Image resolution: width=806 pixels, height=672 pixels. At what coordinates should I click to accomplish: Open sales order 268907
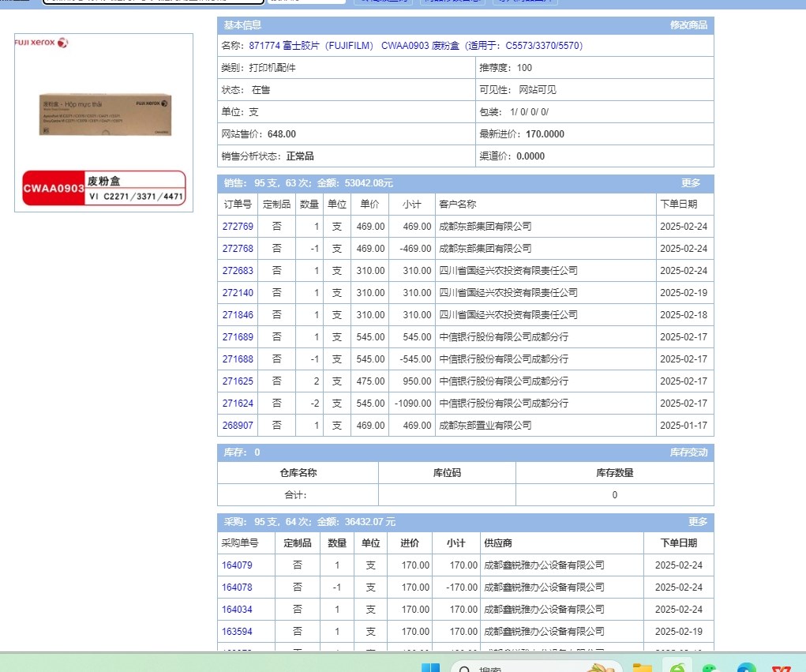[x=238, y=425]
